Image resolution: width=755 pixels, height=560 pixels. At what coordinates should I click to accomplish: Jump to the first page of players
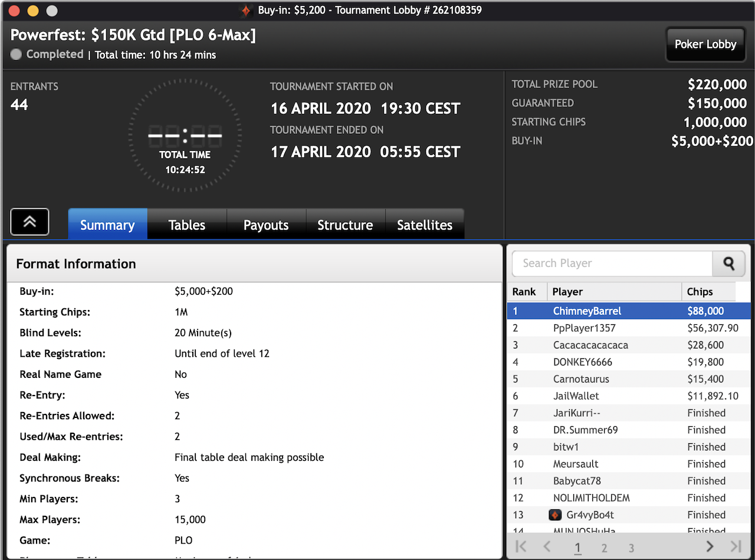tap(521, 546)
